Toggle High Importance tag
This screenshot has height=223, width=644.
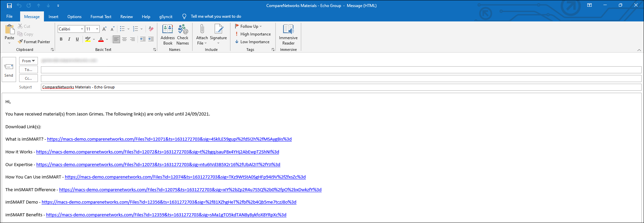tap(253, 34)
